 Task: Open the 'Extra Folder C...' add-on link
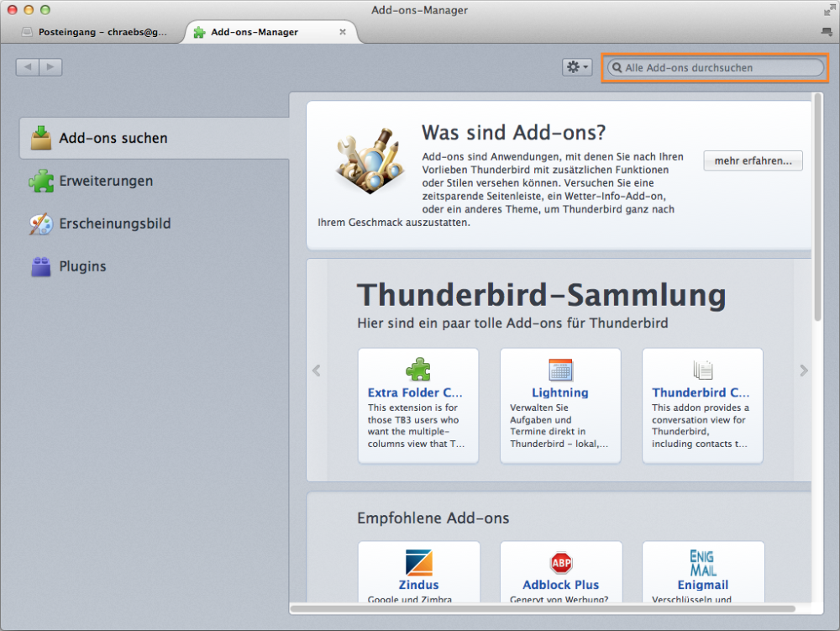(415, 392)
